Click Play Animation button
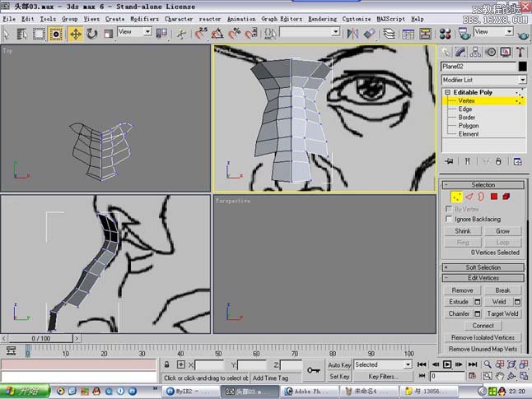Screen dimensions: 532x399 pos(447,364)
